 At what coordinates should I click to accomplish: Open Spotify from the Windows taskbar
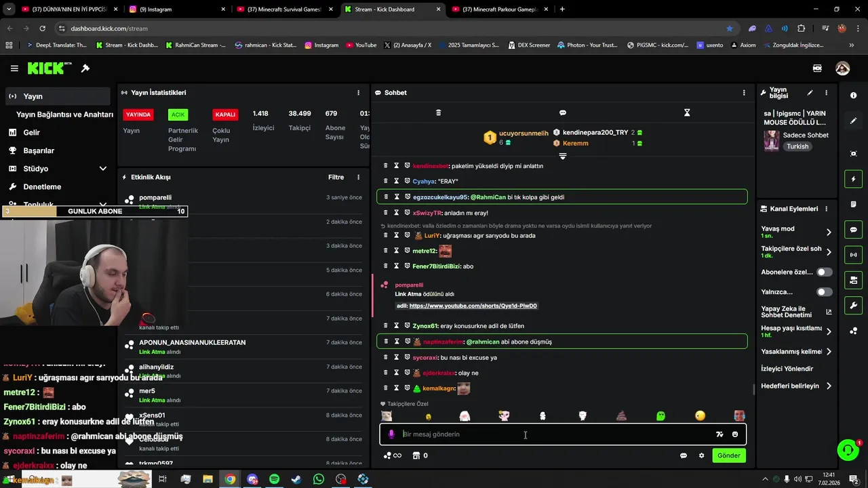(274, 479)
